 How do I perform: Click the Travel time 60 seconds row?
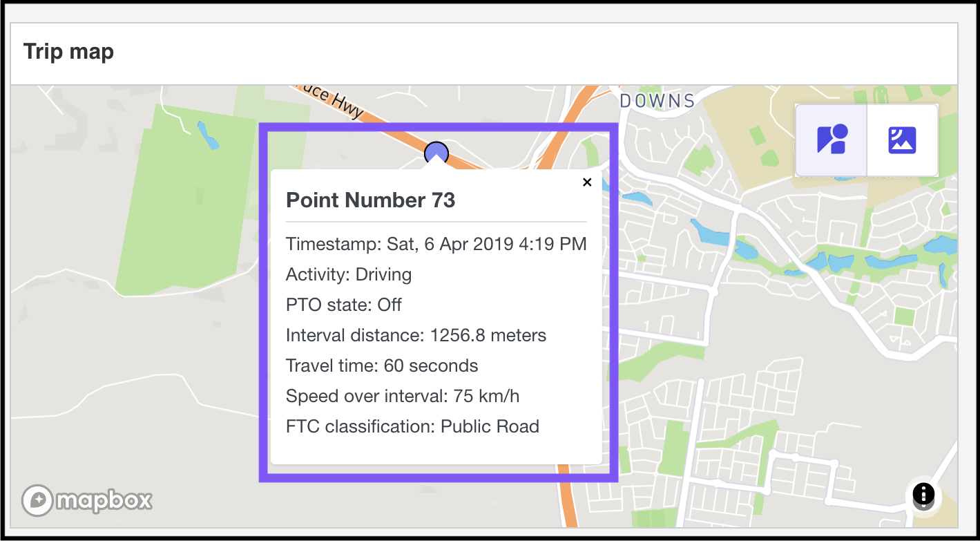pos(382,366)
